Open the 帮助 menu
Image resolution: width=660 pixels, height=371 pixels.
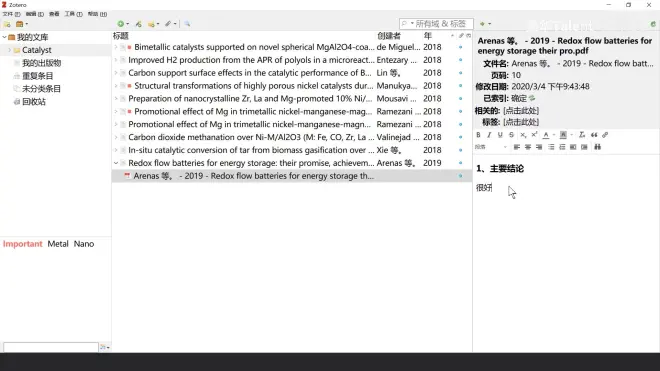(97, 14)
